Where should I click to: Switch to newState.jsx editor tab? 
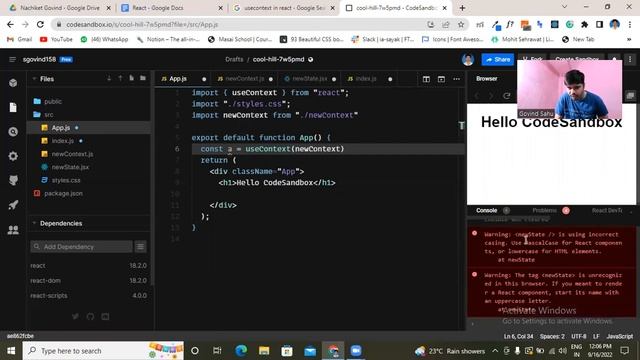310,79
